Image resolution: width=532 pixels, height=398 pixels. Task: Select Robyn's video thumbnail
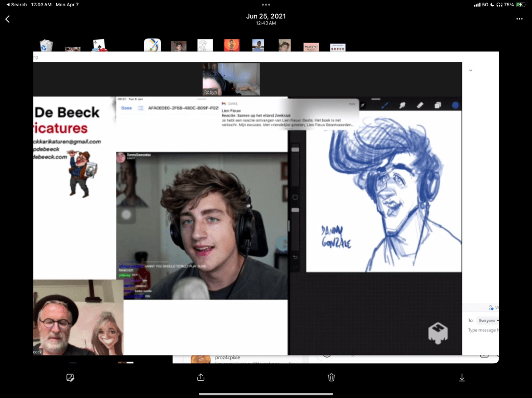click(231, 79)
